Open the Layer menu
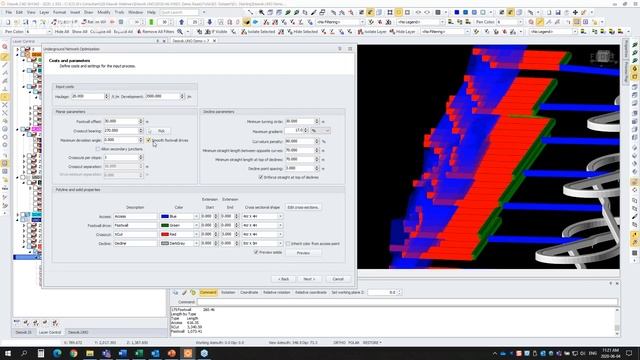 pyautogui.click(x=44, y=13)
